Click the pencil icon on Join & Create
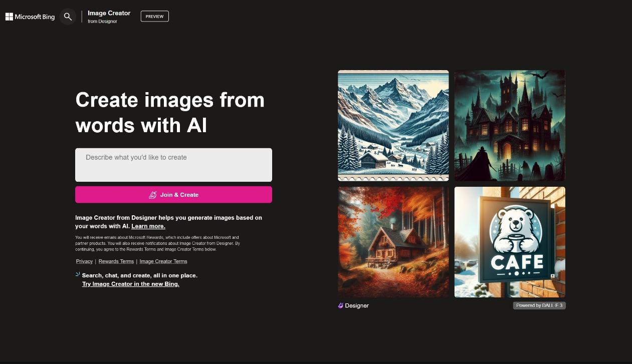This screenshot has width=632, height=364. click(x=153, y=195)
